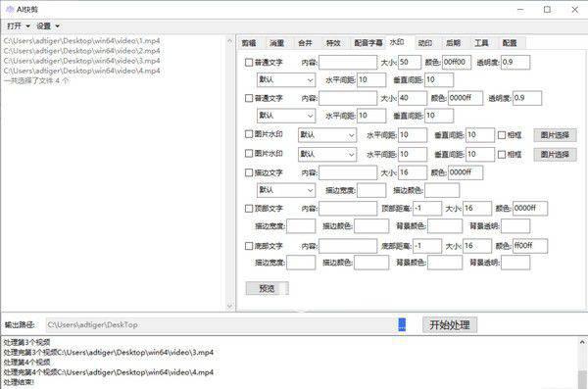Click the highlighted browse button beside output path
The height and width of the screenshot is (389, 588).
tap(402, 324)
